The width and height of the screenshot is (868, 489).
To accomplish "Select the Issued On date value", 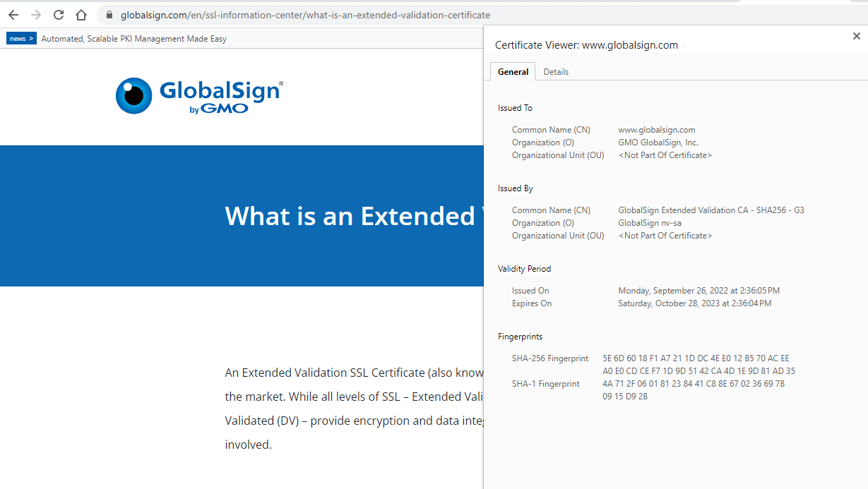I will 699,291.
